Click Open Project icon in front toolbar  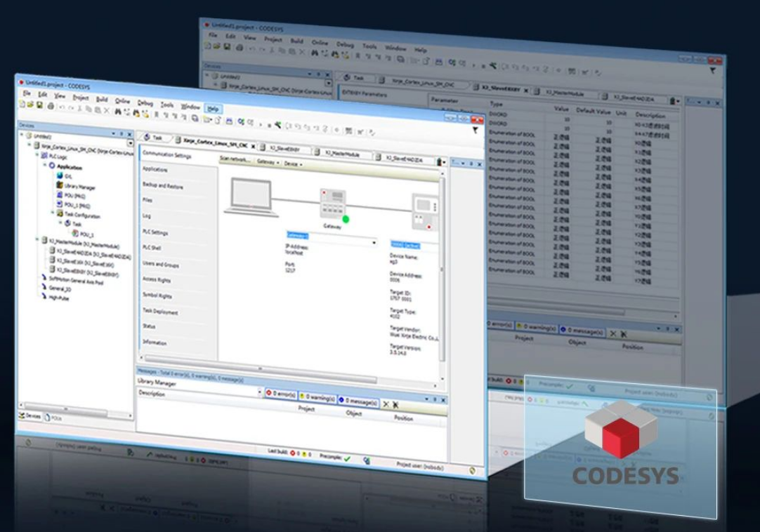pyautogui.click(x=30, y=104)
